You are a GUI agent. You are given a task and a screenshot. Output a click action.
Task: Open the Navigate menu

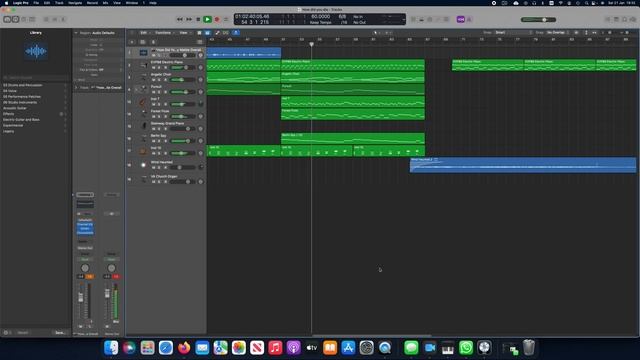(75, 3)
